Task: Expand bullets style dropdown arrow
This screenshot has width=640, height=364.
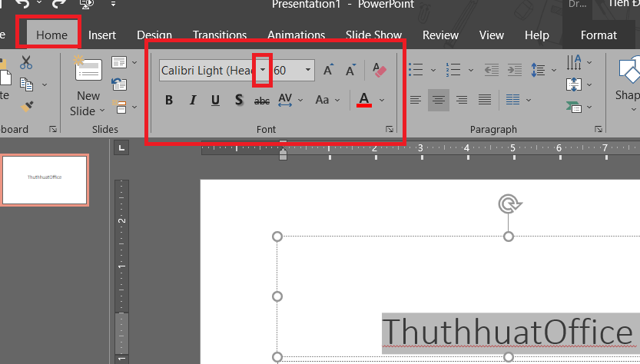Action: [433, 70]
